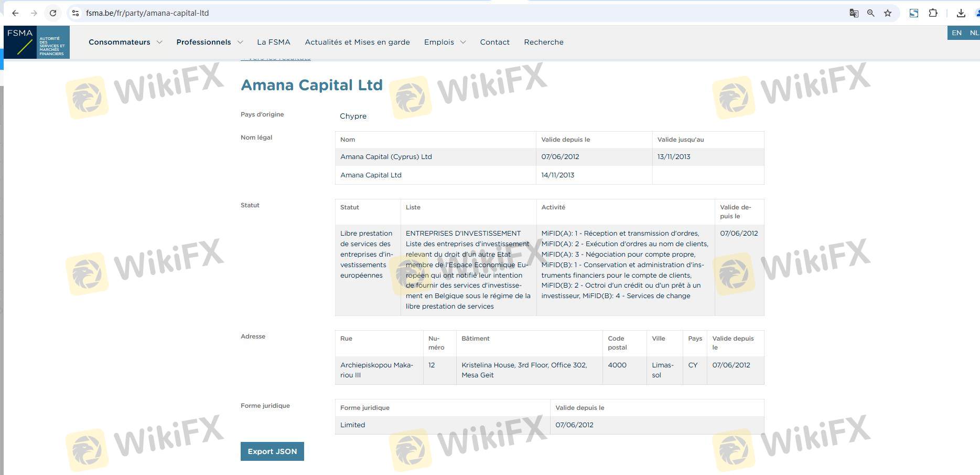Click the Export JSON button

[x=272, y=451]
